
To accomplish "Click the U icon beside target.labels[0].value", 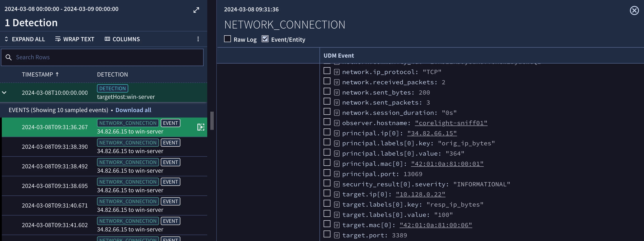I will click(x=337, y=215).
